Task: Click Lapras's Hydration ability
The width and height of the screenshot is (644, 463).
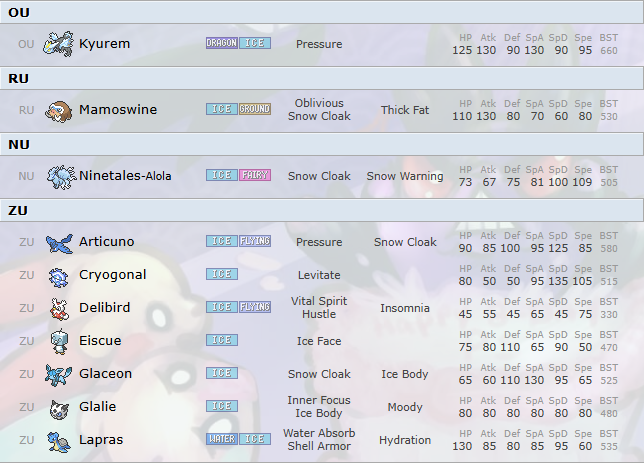Action: coord(405,440)
